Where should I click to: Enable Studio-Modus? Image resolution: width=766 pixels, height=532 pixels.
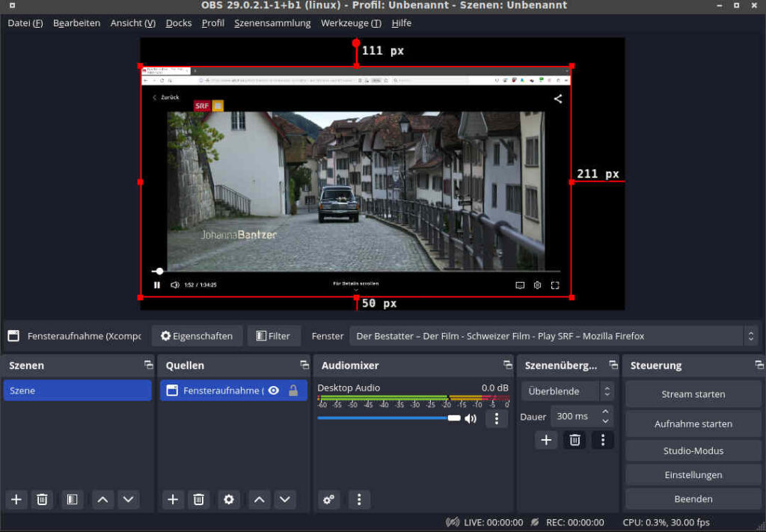tap(693, 451)
